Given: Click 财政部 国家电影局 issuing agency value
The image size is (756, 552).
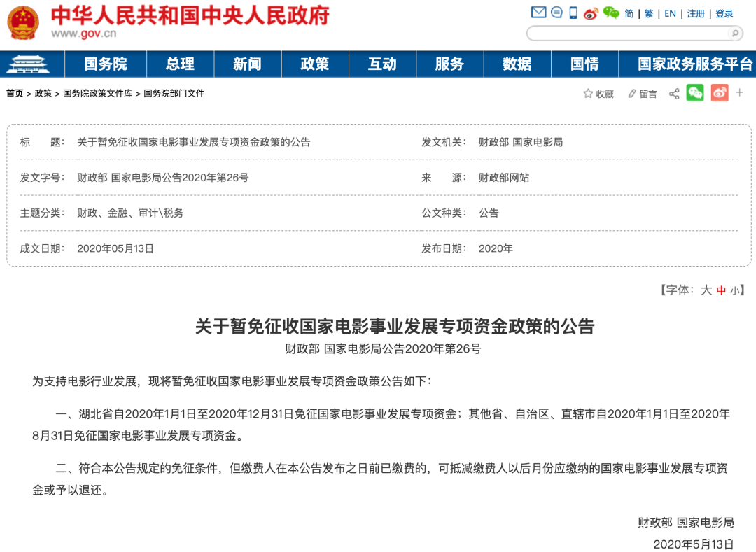Looking at the screenshot, I should [x=521, y=142].
